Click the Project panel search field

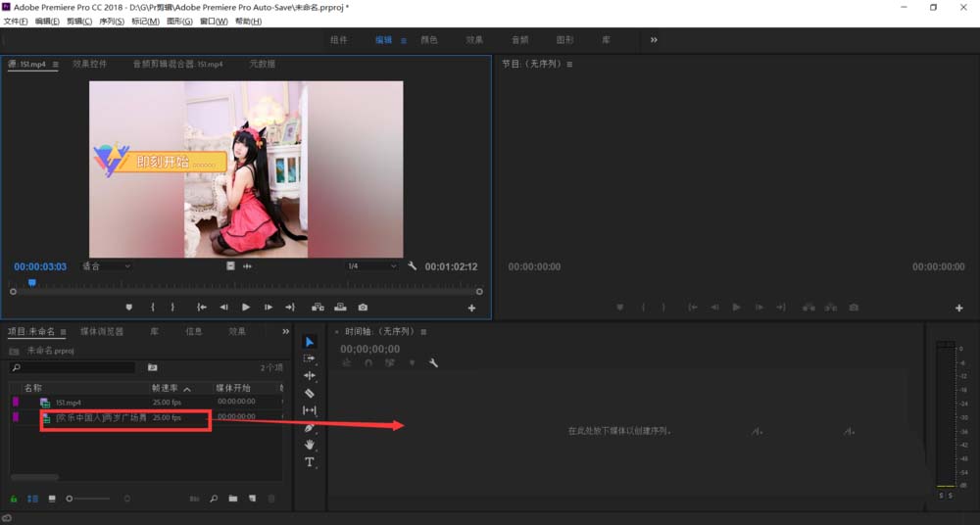point(73,367)
